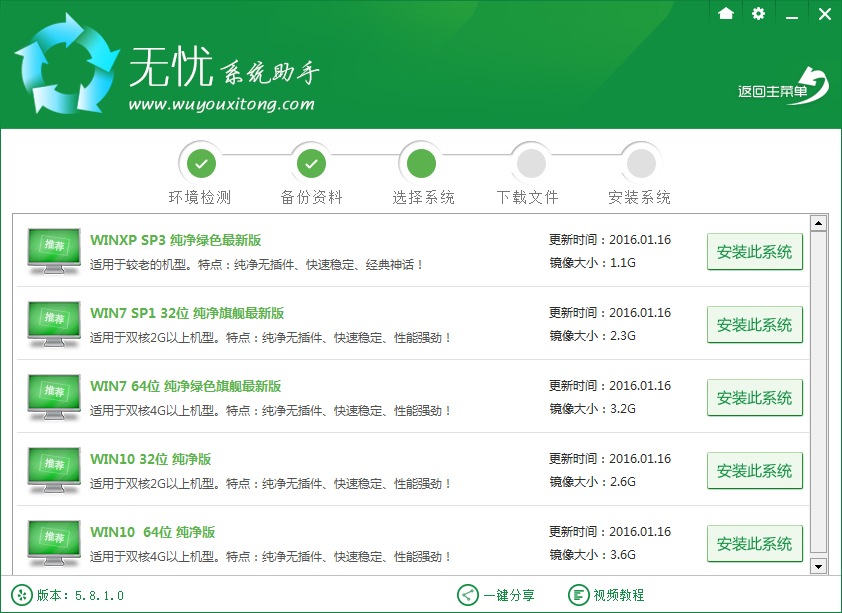Click the scrollbar up arrow

click(818, 222)
